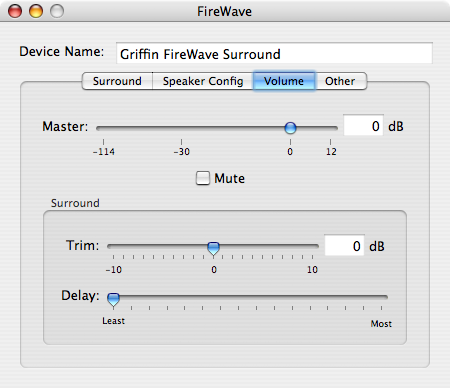
Task: Set Delay slider to the Most end
Action: coord(382,297)
